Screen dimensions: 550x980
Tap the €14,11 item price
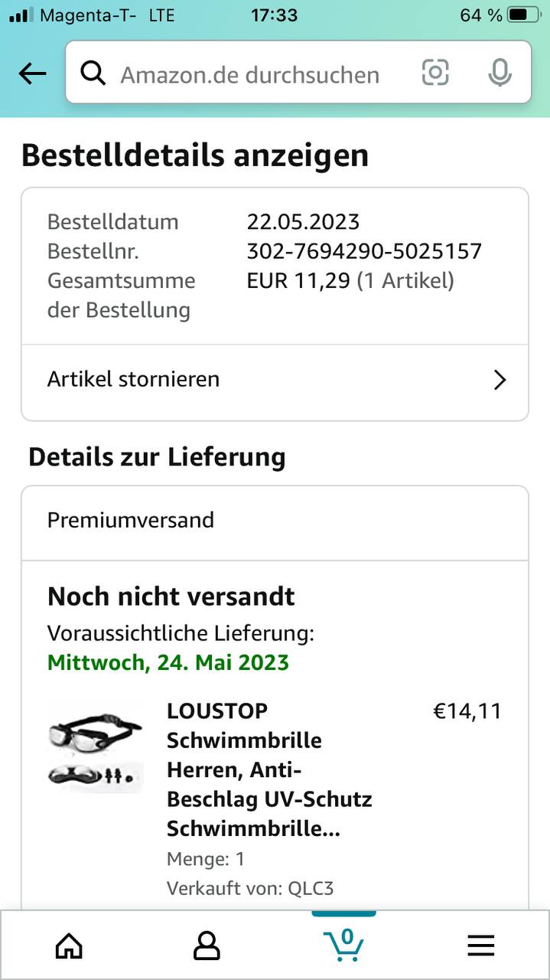click(x=467, y=711)
